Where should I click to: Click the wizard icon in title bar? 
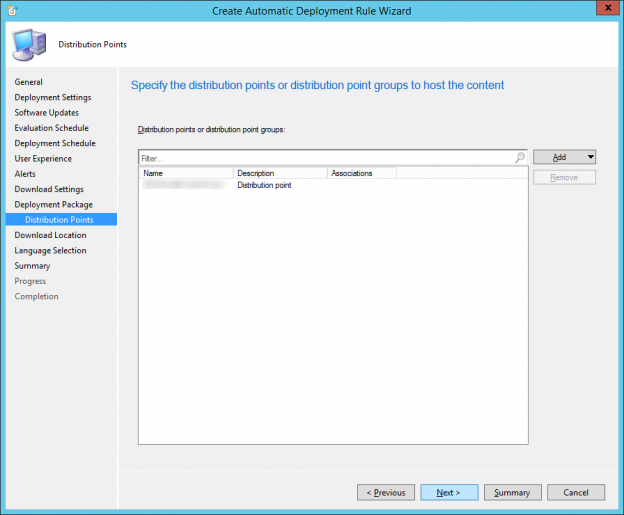(x=11, y=10)
